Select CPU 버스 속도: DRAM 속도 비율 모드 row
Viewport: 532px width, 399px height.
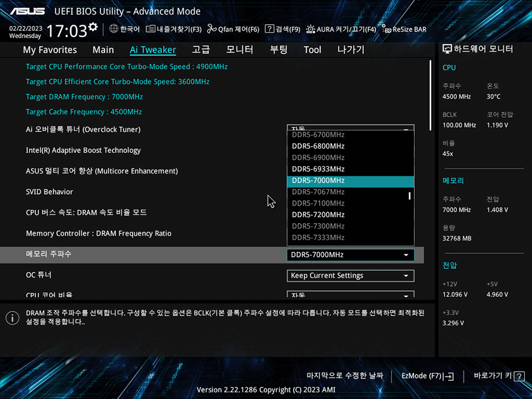[x=86, y=213]
